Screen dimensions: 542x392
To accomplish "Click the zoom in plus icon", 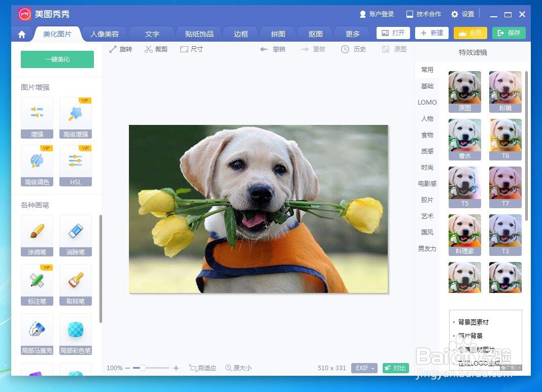I will 176,368.
